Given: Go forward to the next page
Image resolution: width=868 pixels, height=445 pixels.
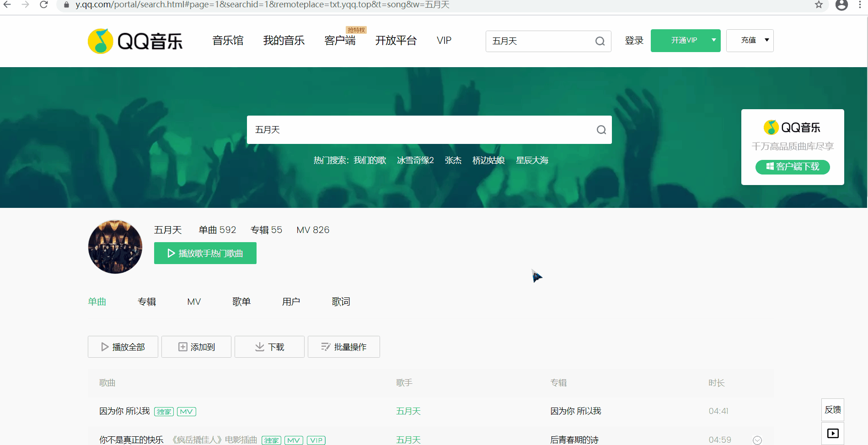Looking at the screenshot, I should tap(26, 5).
